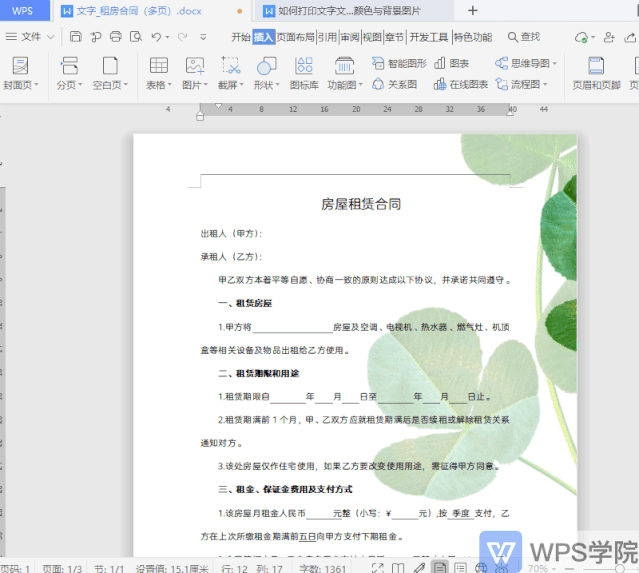
Task: Click the 70% zoom level value
Action: (x=538, y=568)
